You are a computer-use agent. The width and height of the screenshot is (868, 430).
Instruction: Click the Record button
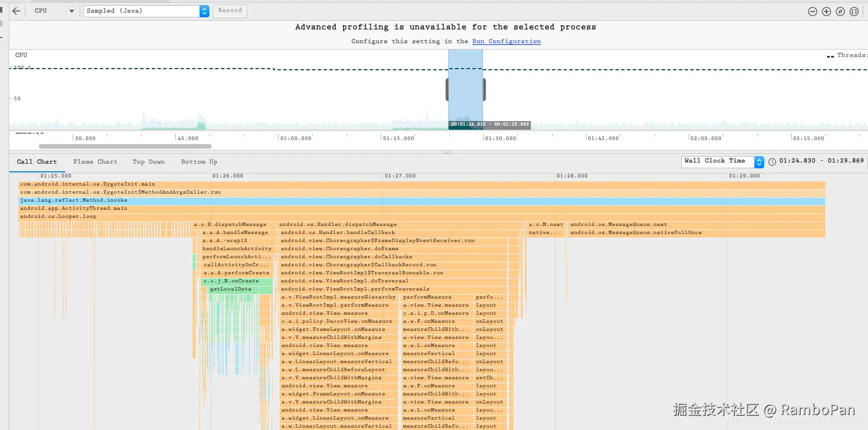230,11
